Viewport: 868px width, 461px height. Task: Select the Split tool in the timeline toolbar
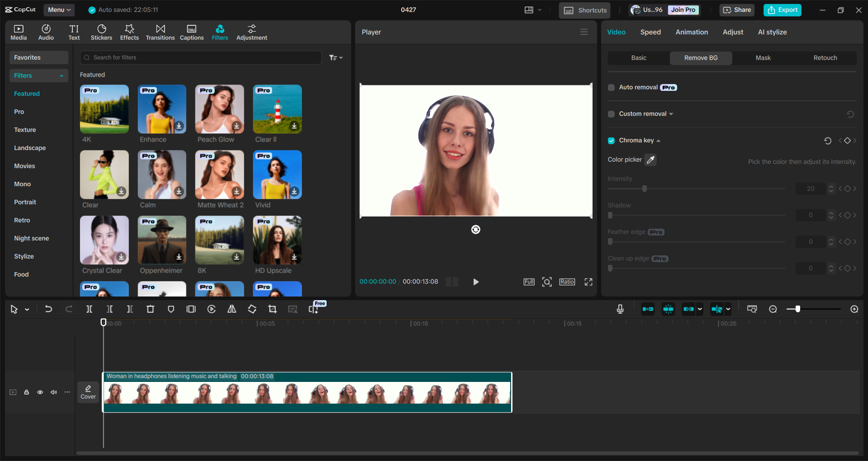(89, 309)
